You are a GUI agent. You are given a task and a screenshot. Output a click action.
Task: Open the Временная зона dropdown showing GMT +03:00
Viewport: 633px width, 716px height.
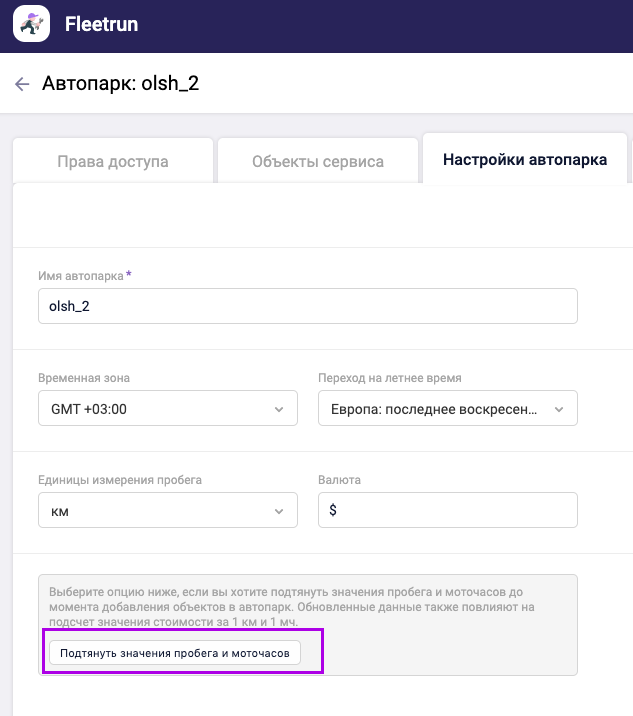pyautogui.click(x=160, y=409)
